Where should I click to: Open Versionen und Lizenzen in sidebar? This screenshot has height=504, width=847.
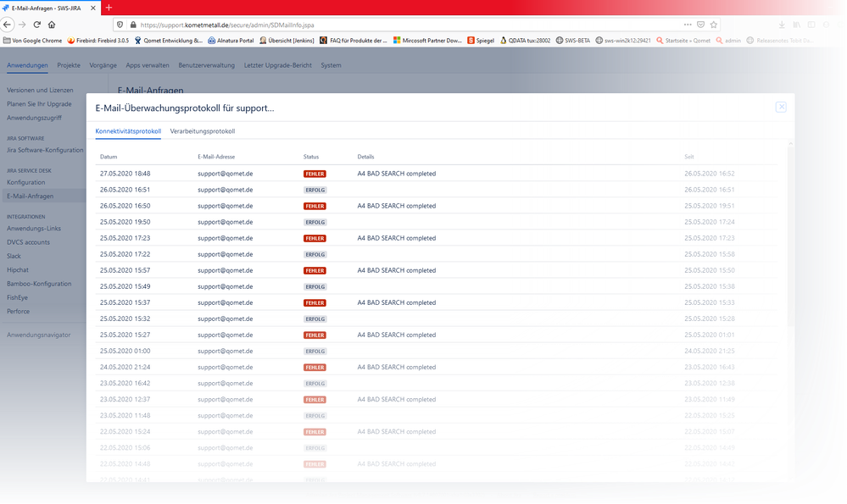(40, 90)
